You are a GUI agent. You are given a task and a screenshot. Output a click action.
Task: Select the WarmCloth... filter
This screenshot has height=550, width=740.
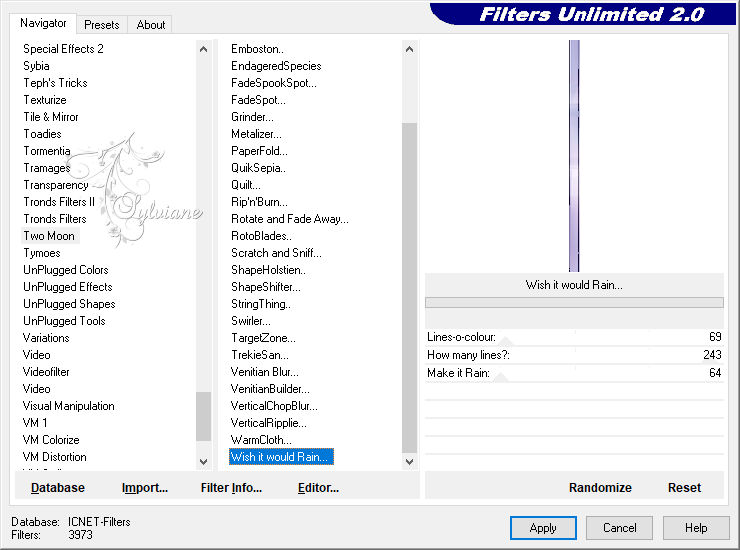pos(261,440)
